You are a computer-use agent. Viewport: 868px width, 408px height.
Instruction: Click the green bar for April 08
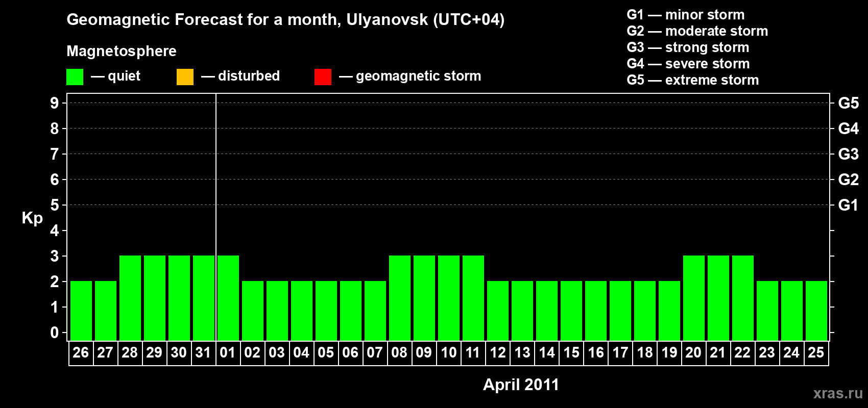[400, 298]
